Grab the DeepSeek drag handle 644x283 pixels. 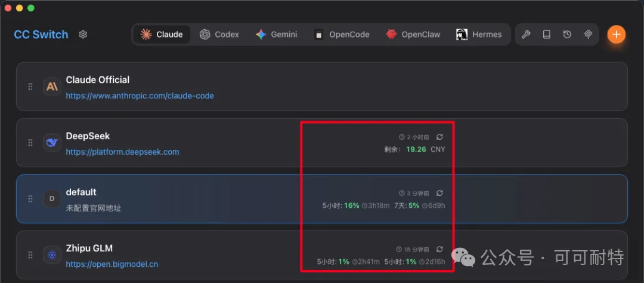(30, 143)
